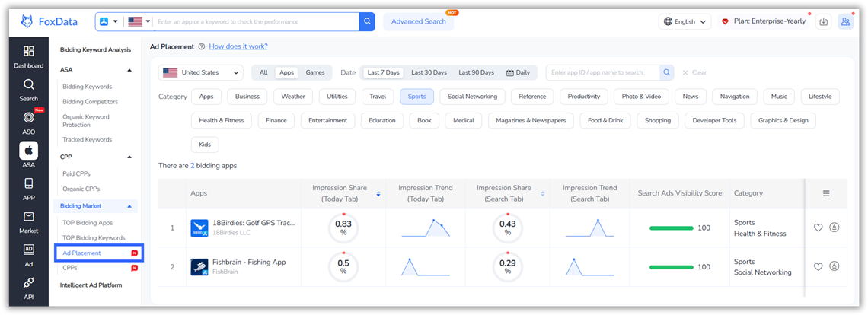Open the 18Birdies: Golf GPS app name

pos(254,223)
